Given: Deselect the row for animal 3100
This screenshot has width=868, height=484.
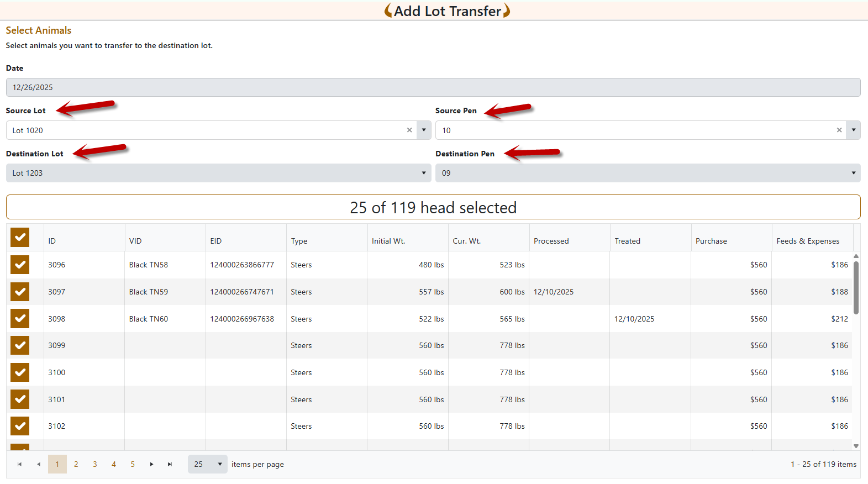Looking at the screenshot, I should [x=20, y=372].
